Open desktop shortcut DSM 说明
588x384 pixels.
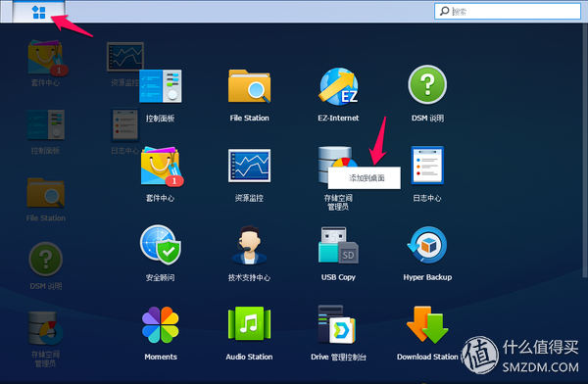pos(46,260)
